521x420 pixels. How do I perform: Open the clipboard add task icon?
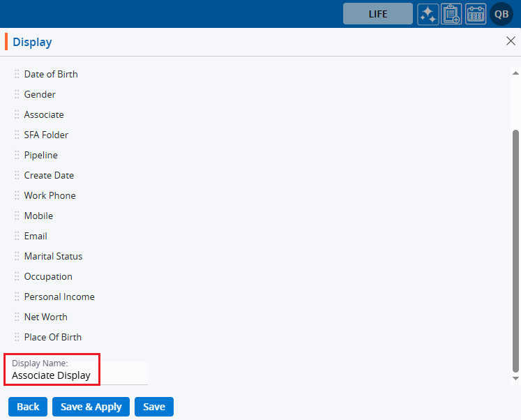[x=451, y=14]
